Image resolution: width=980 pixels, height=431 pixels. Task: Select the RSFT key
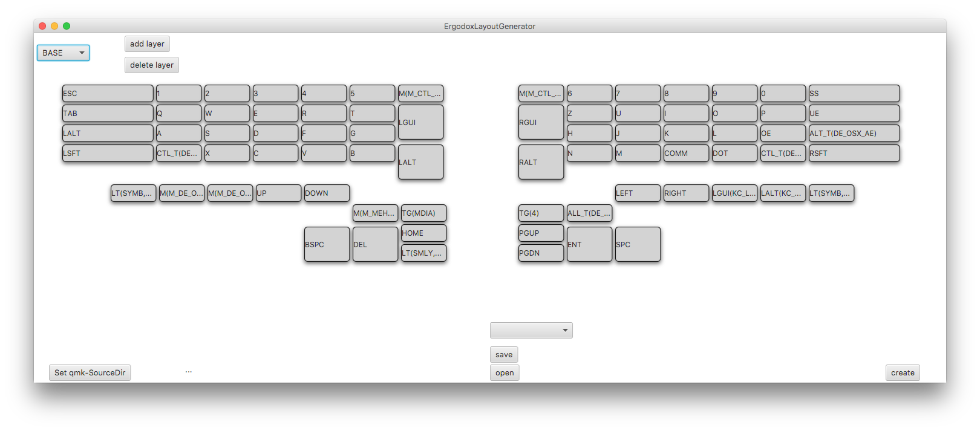coord(854,154)
